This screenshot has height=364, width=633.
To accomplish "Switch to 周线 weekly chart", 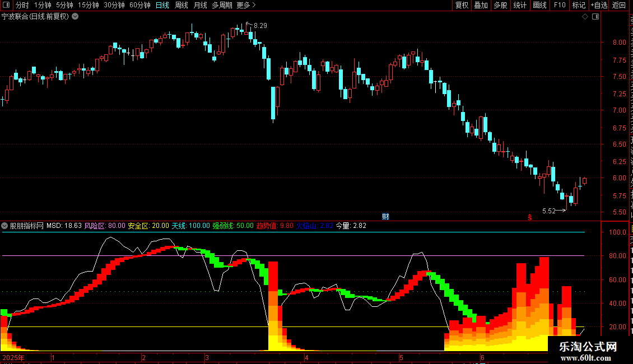I will click(181, 5).
